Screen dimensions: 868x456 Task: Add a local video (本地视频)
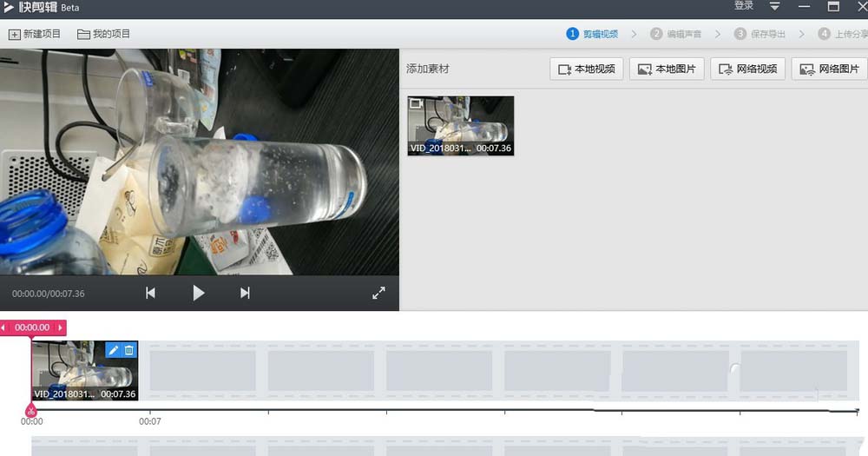[x=587, y=69]
